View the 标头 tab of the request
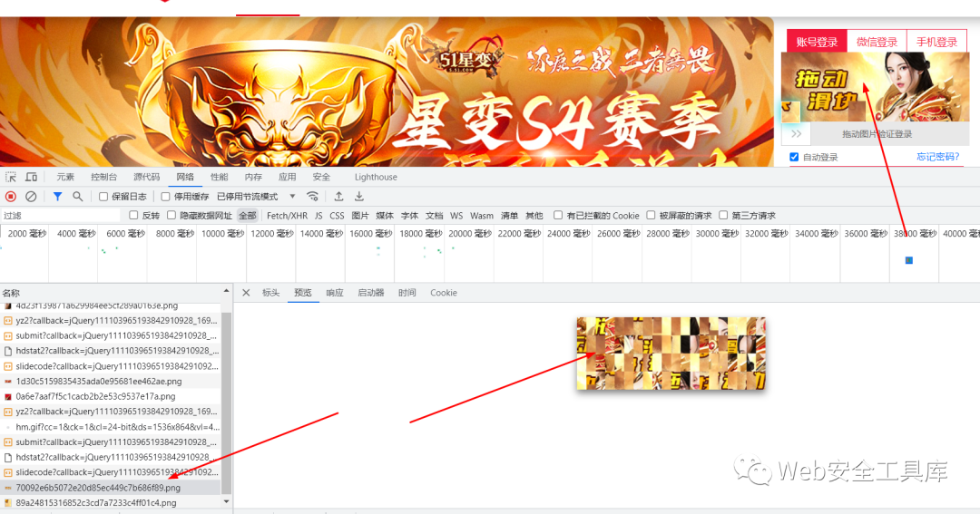 pyautogui.click(x=270, y=292)
